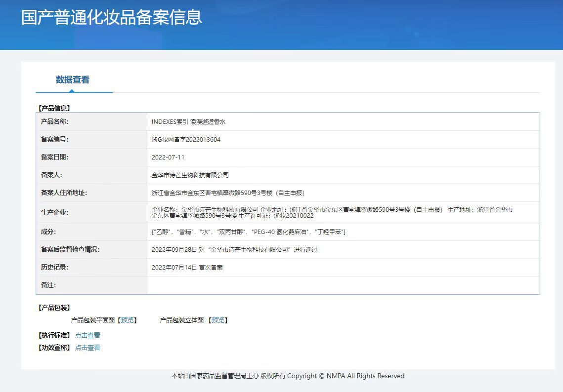Click the 2022年07月14日 首次备案 history entry
563x392 pixels.
[187, 268]
